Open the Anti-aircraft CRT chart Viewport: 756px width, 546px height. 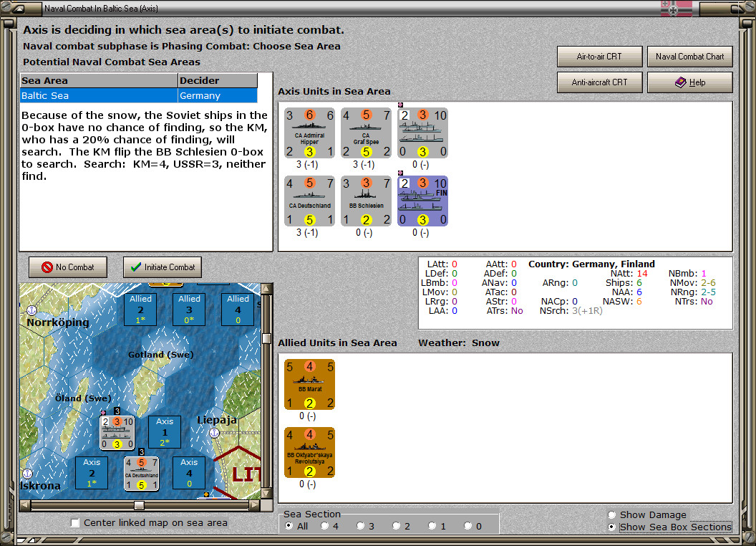click(x=599, y=82)
